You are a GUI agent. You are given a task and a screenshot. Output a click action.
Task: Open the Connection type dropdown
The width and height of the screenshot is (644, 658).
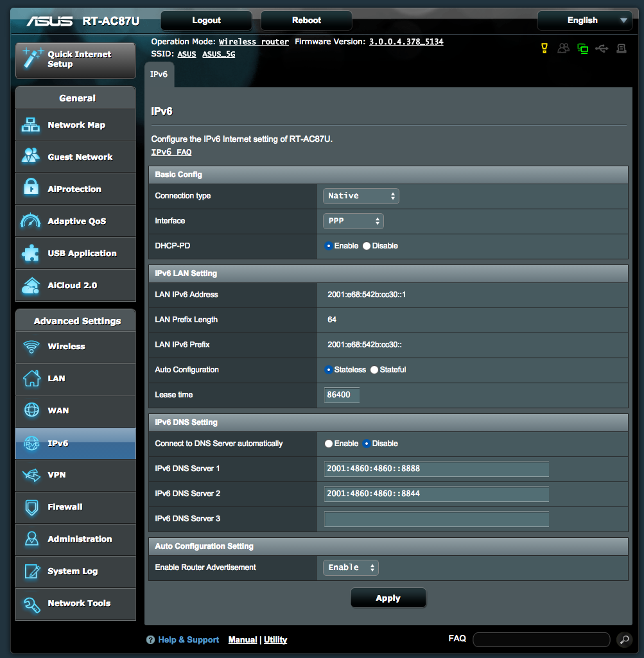361,196
